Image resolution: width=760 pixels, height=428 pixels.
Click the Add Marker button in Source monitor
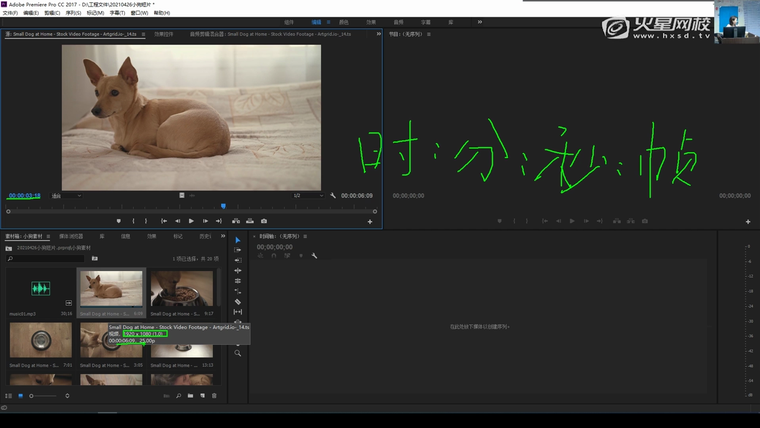(119, 221)
